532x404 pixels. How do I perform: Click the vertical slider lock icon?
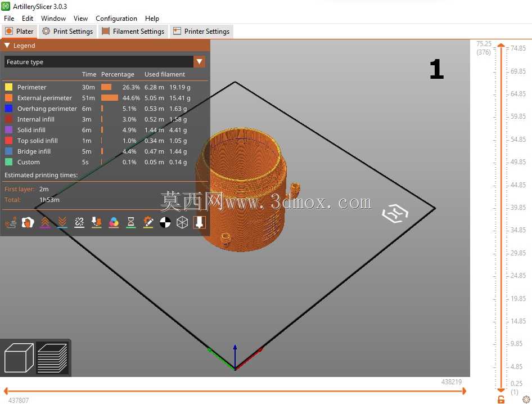click(501, 399)
